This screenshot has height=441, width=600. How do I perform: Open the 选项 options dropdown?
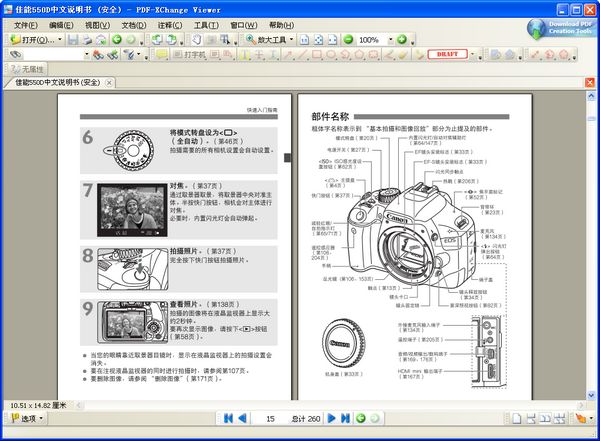(x=26, y=418)
